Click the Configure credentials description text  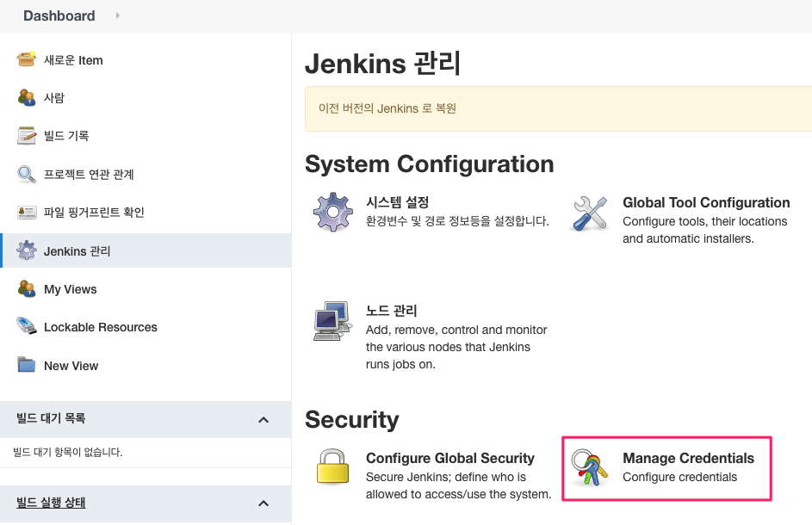click(x=679, y=477)
